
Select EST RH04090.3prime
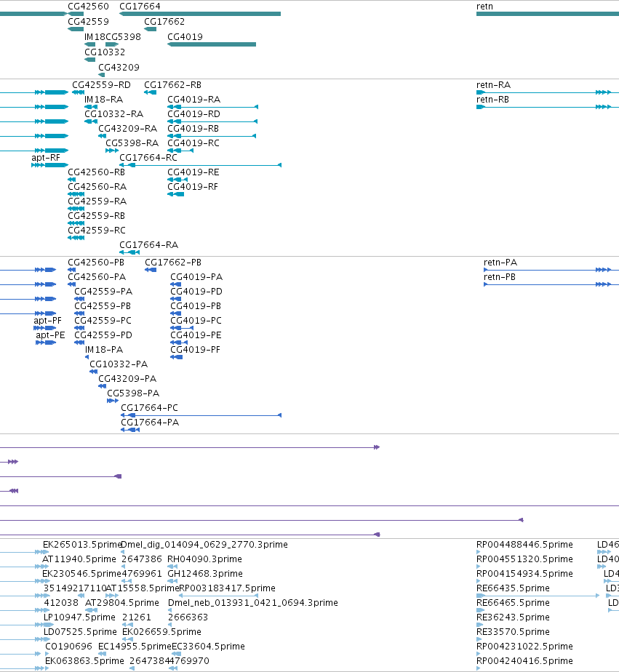coord(204,559)
